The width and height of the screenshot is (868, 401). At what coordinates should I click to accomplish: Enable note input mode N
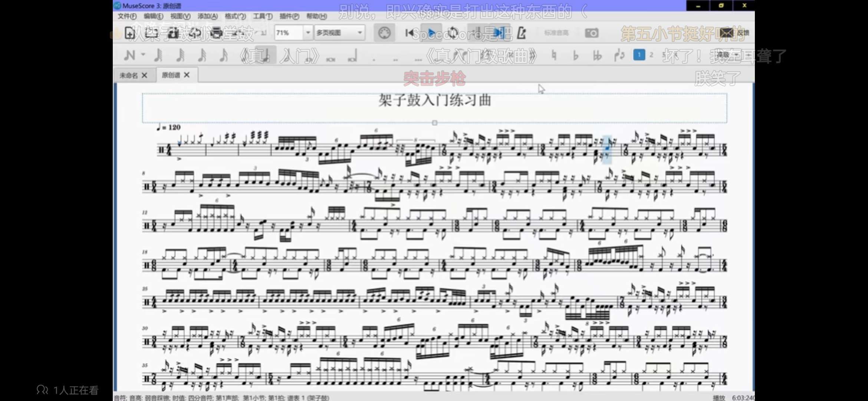[x=129, y=55]
